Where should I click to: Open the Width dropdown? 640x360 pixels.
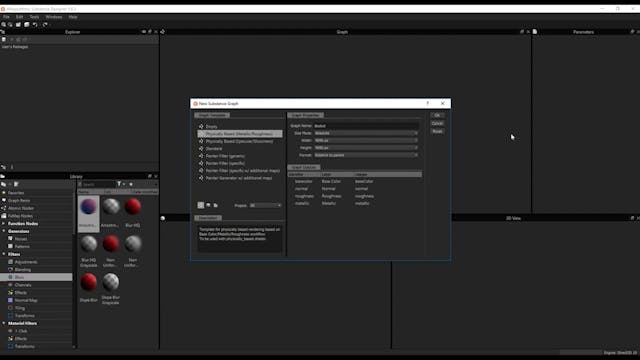pos(366,140)
